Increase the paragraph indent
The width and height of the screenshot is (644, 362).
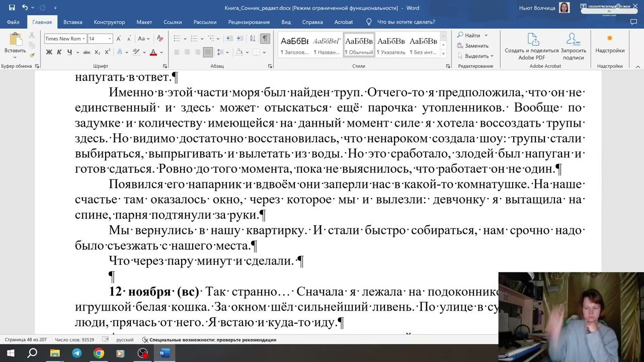240,39
